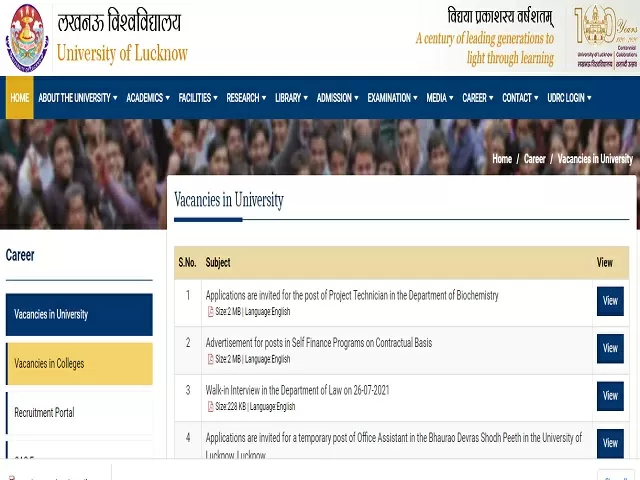Click PDF icon under Project Technician entry
Viewport: 640px width, 480px height.
pos(211,312)
